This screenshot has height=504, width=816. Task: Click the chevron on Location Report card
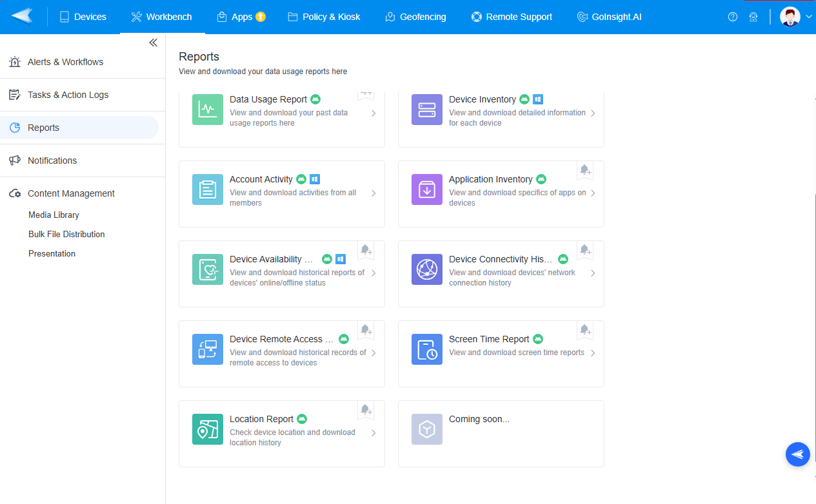(x=373, y=433)
